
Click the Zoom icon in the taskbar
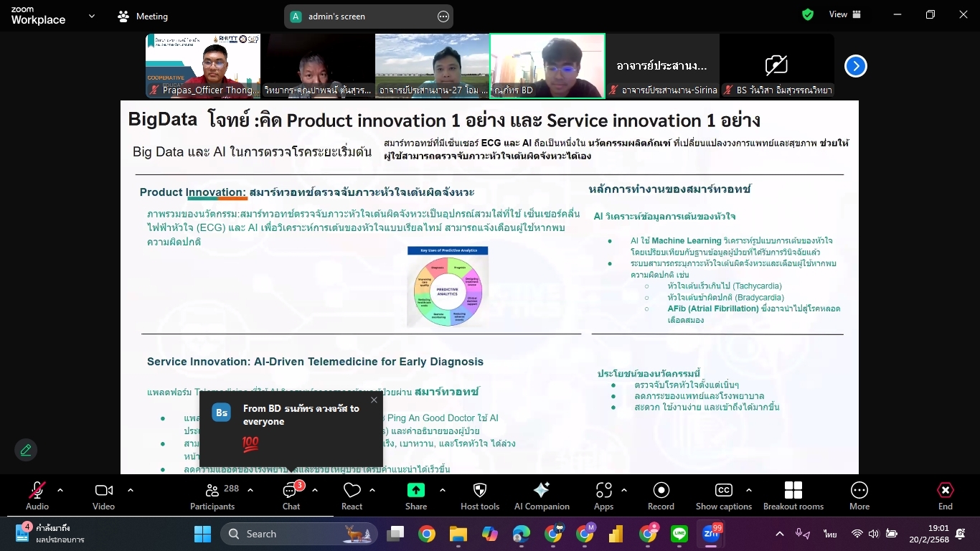pos(711,534)
